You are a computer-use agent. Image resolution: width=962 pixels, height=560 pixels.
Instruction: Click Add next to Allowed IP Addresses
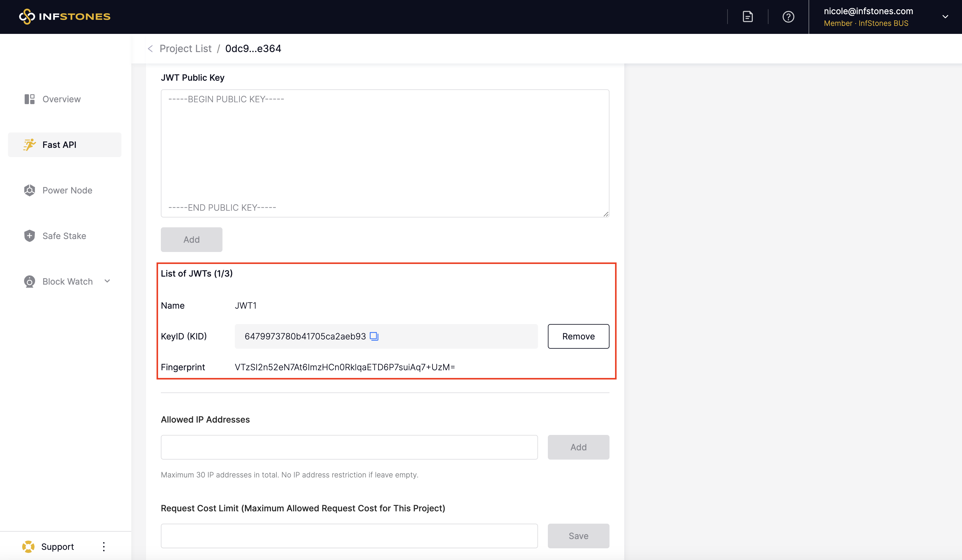pos(578,447)
